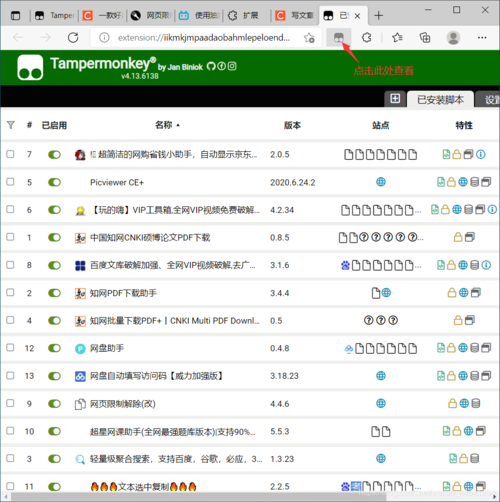Open script 网页限制解除(改)
Screen dimensions: 500x502
[x=123, y=404]
